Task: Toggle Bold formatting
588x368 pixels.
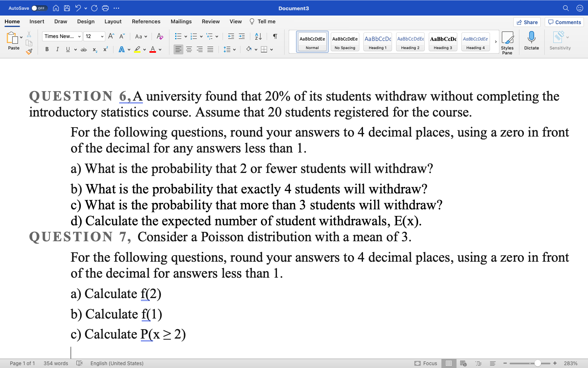Action: (47, 49)
